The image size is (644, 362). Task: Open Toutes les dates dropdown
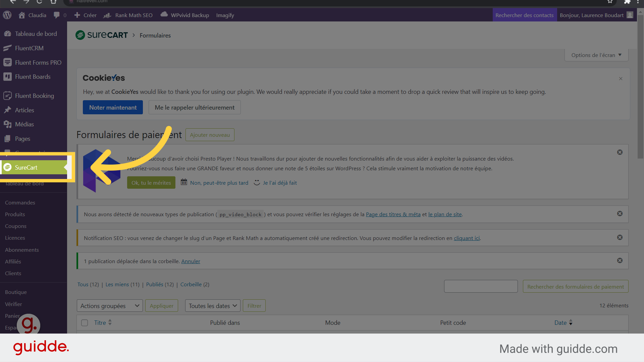(213, 306)
